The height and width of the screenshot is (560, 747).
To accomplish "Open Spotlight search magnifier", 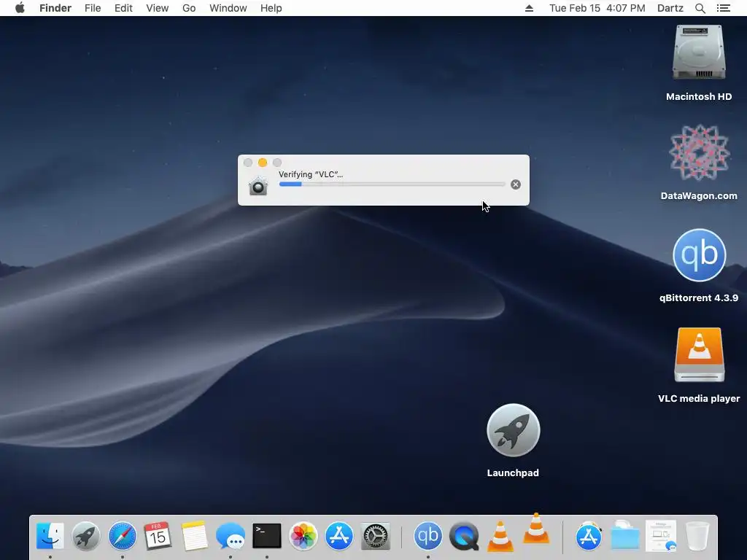I will point(700,8).
